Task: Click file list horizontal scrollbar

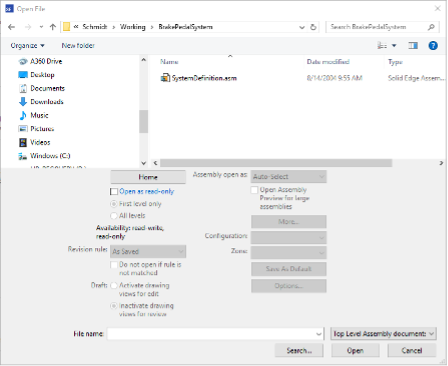Action: point(276,163)
